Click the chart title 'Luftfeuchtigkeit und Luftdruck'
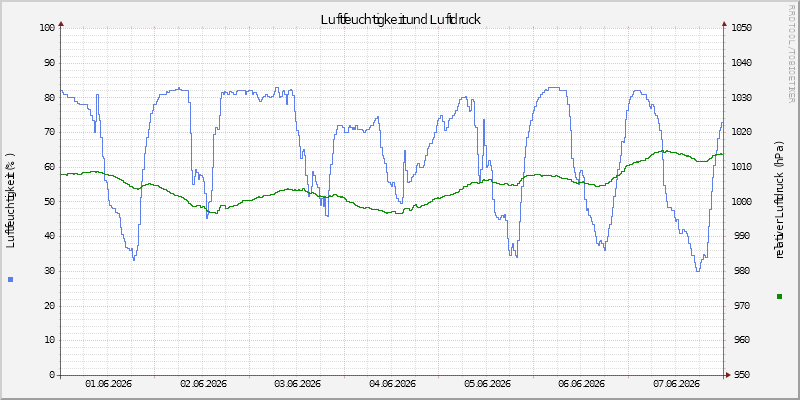The image size is (800, 400). pyautogui.click(x=401, y=19)
